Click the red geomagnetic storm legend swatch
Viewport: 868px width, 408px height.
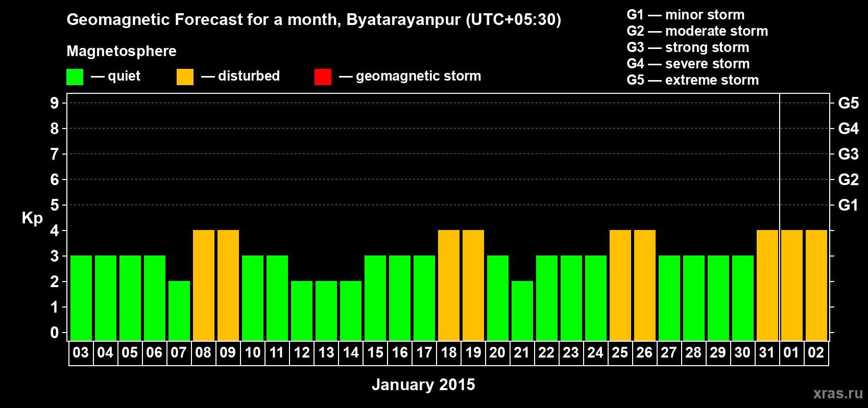[x=323, y=77]
